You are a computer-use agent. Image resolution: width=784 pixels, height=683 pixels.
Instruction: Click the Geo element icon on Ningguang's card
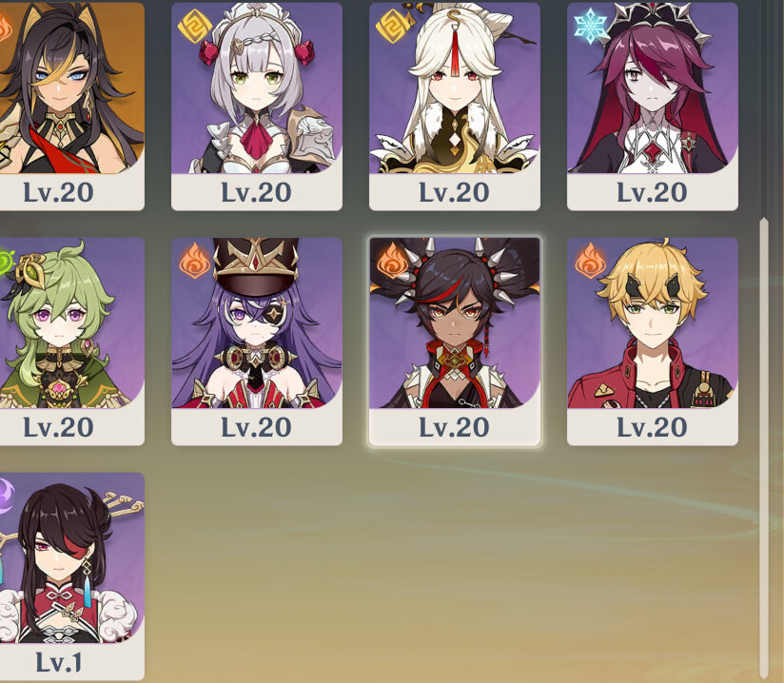tap(392, 26)
